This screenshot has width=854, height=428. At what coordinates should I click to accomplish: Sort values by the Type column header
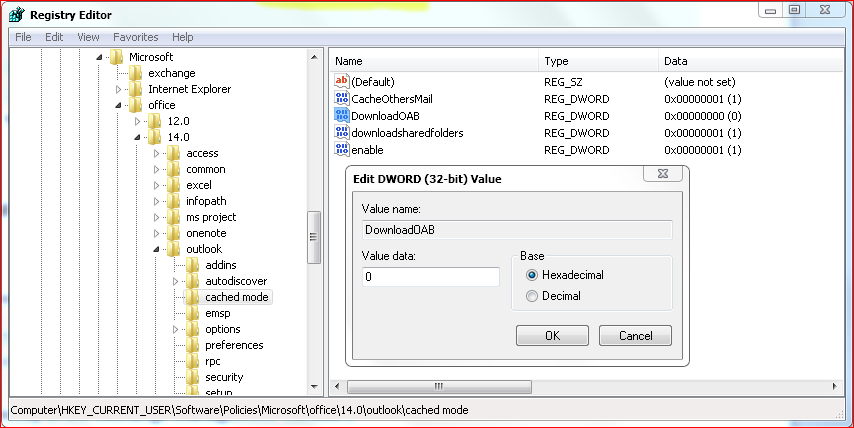pos(599,61)
